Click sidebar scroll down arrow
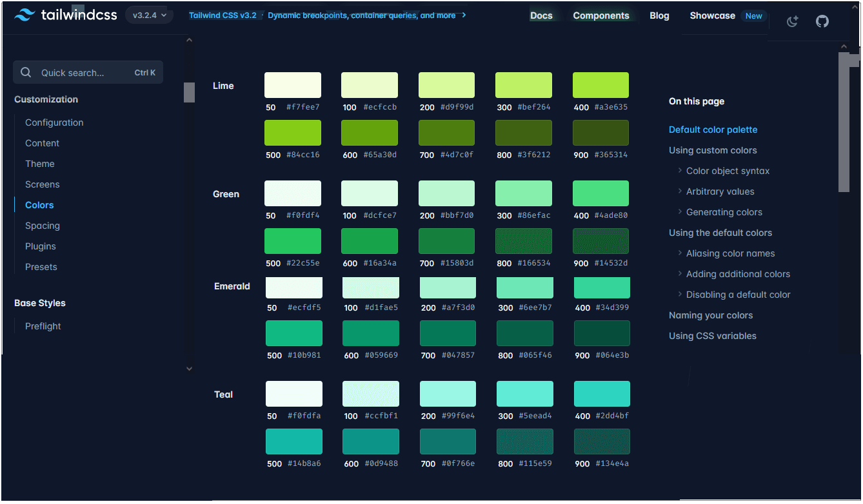Screen dimensions: 863x504 (x=189, y=369)
